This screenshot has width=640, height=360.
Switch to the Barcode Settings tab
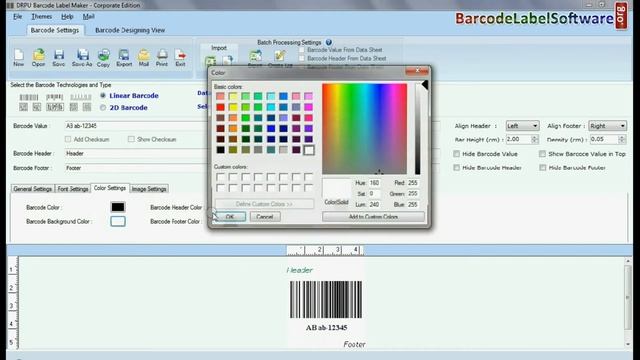pos(55,30)
